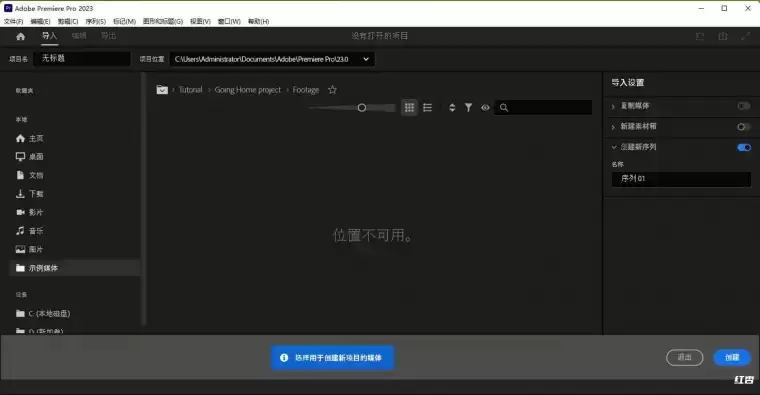Open the Home screen via house icon
Image resolution: width=760 pixels, height=395 pixels.
pos(20,36)
